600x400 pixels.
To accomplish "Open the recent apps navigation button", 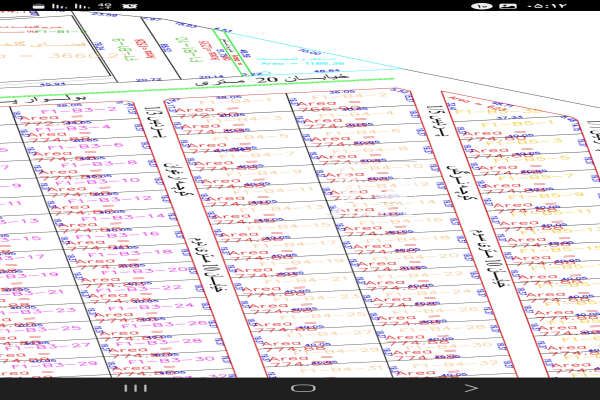I will click(135, 388).
